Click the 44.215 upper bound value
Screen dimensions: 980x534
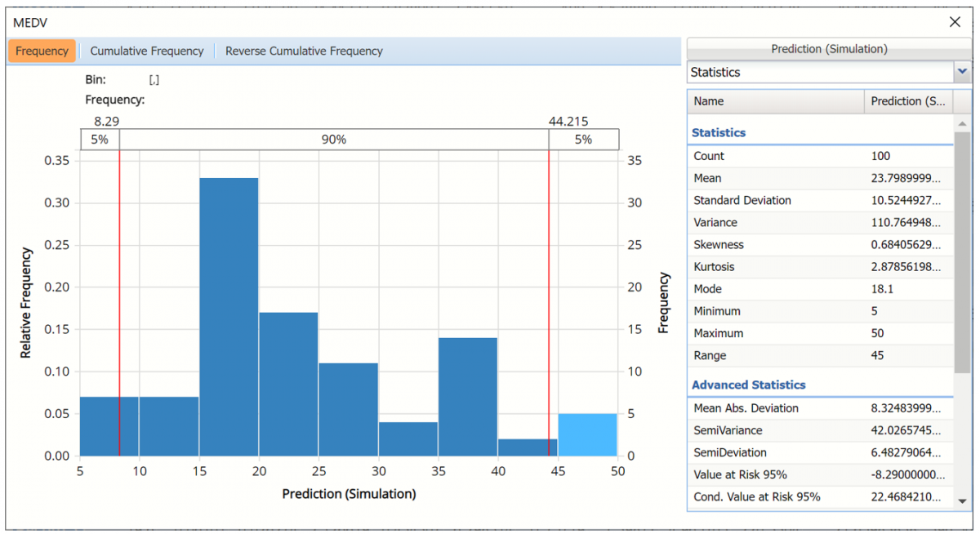click(x=568, y=122)
